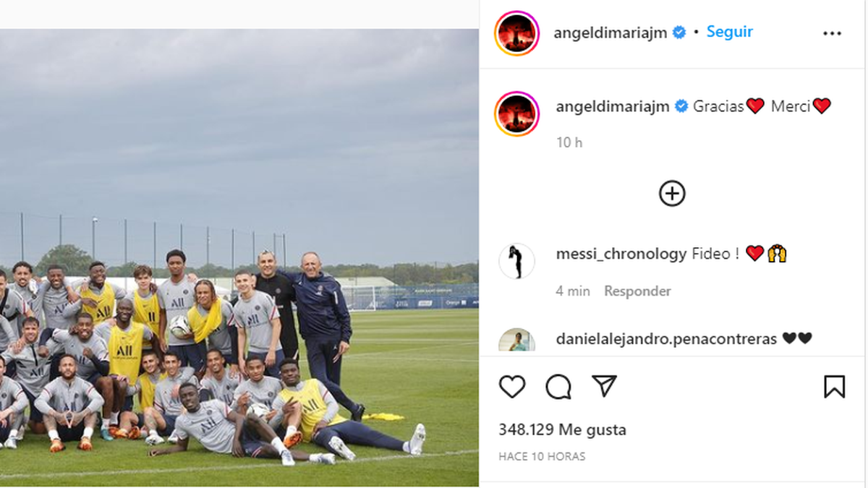Click the angeldimariajm username in the caption
The height and width of the screenshot is (488, 868).
tap(614, 106)
